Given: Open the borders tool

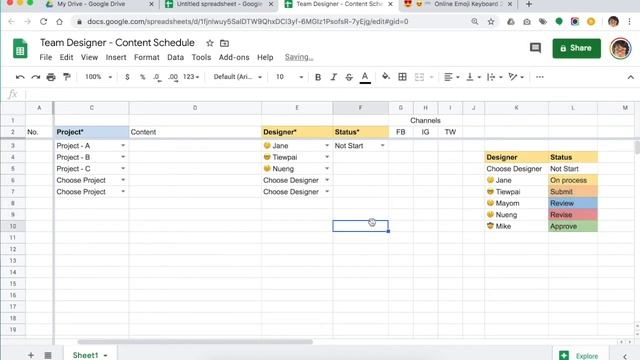Looking at the screenshot, I should coord(402,77).
